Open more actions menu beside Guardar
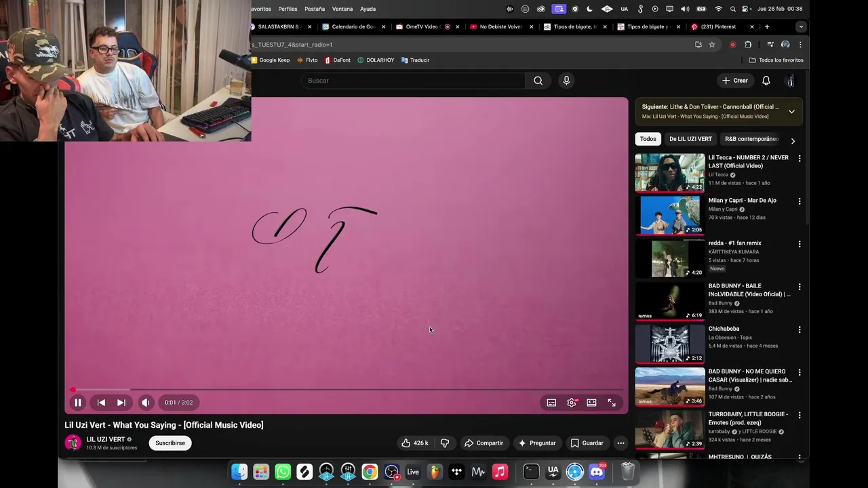 coord(620,443)
